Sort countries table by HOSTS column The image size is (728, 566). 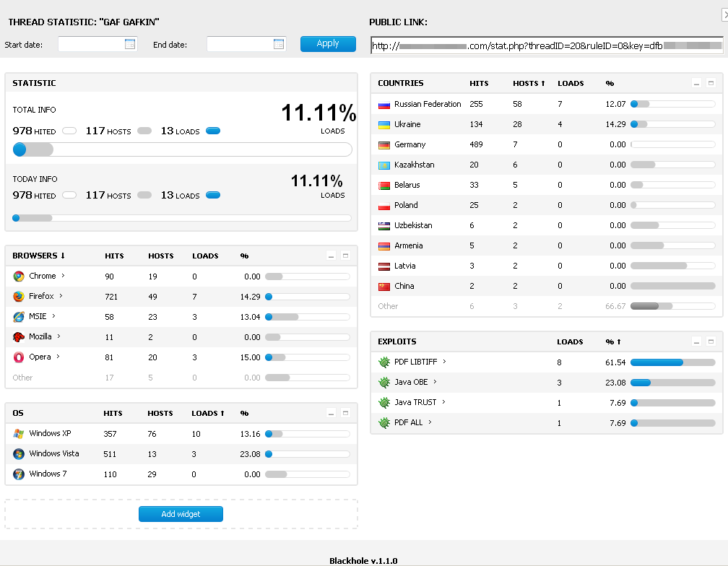[x=529, y=84]
